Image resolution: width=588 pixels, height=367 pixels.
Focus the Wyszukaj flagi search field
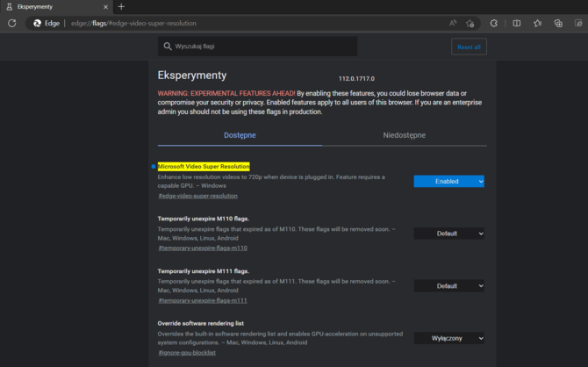coord(258,47)
